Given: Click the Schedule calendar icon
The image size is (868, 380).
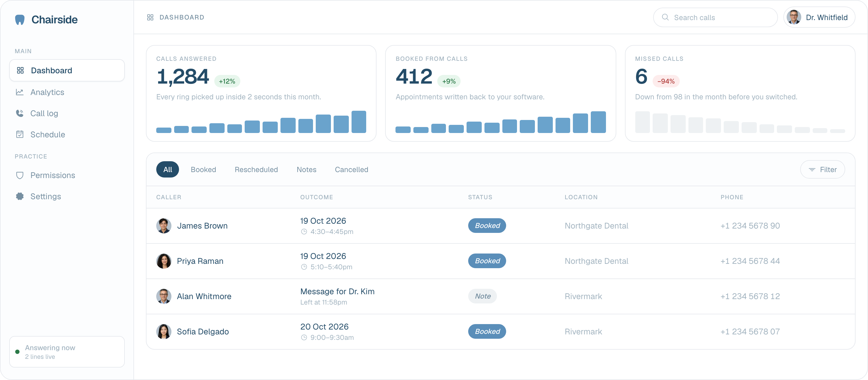Looking at the screenshot, I should (x=20, y=134).
